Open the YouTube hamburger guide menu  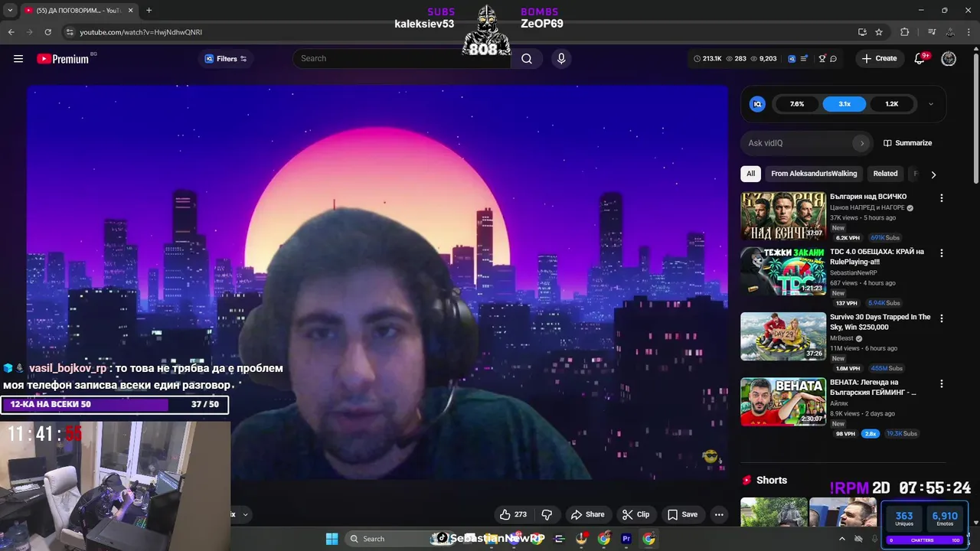pos(18,59)
